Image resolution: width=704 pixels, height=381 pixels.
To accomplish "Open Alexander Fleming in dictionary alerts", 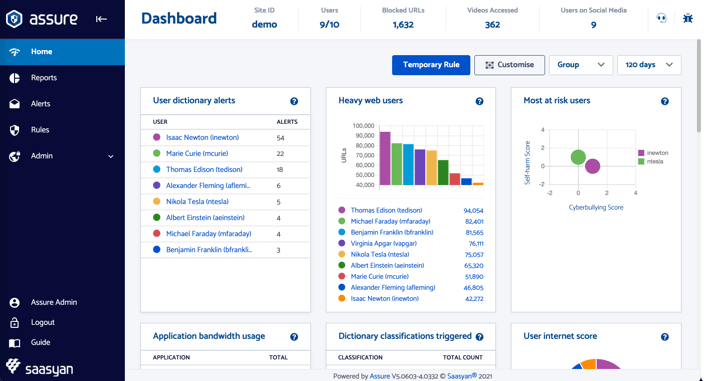I will tap(208, 185).
